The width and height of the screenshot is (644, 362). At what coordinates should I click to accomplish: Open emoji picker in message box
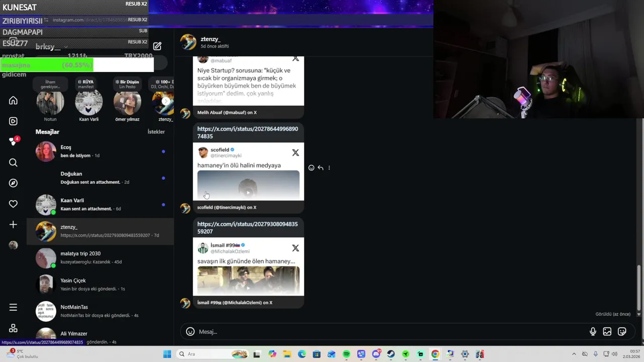pyautogui.click(x=190, y=331)
